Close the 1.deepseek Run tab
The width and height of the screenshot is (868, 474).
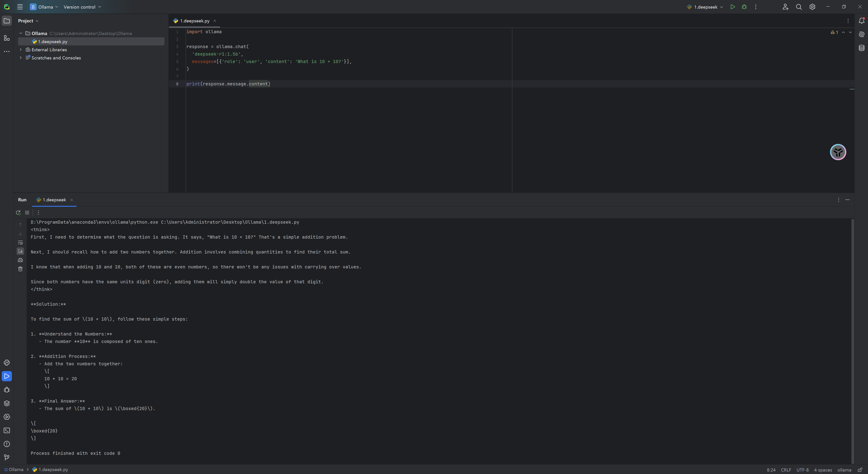pyautogui.click(x=71, y=200)
